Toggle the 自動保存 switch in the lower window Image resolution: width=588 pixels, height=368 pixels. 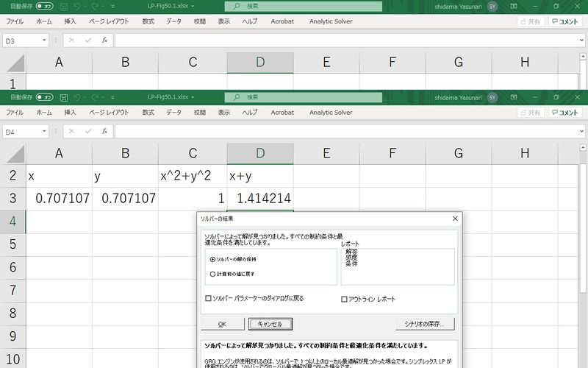pyautogui.click(x=44, y=97)
